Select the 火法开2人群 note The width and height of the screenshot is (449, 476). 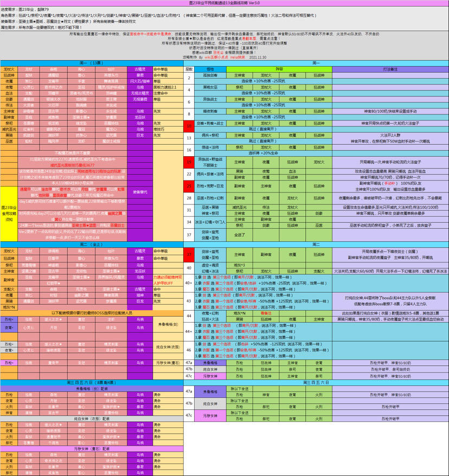(x=390, y=135)
